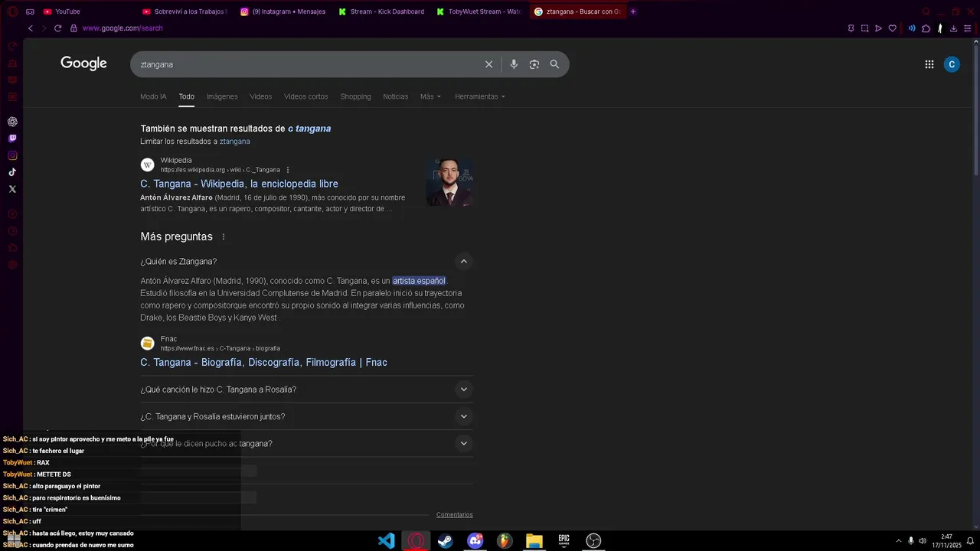Image resolution: width=980 pixels, height=551 pixels.
Task: Open the Herramientas dropdown
Action: pyautogui.click(x=480, y=96)
